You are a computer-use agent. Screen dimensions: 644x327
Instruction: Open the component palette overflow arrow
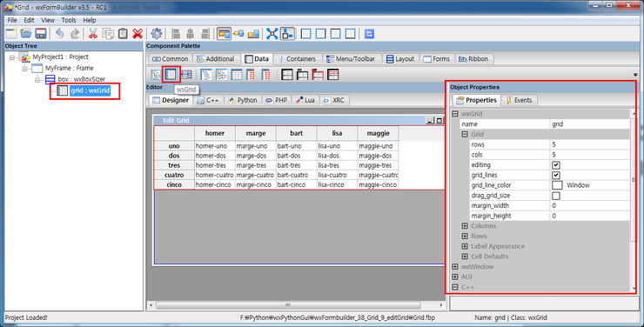pyautogui.click(x=635, y=75)
